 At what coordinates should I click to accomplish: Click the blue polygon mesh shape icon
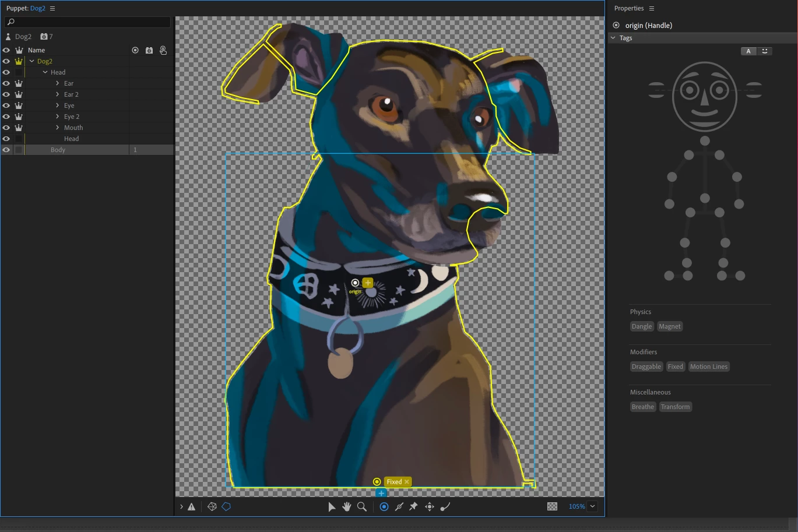click(227, 507)
